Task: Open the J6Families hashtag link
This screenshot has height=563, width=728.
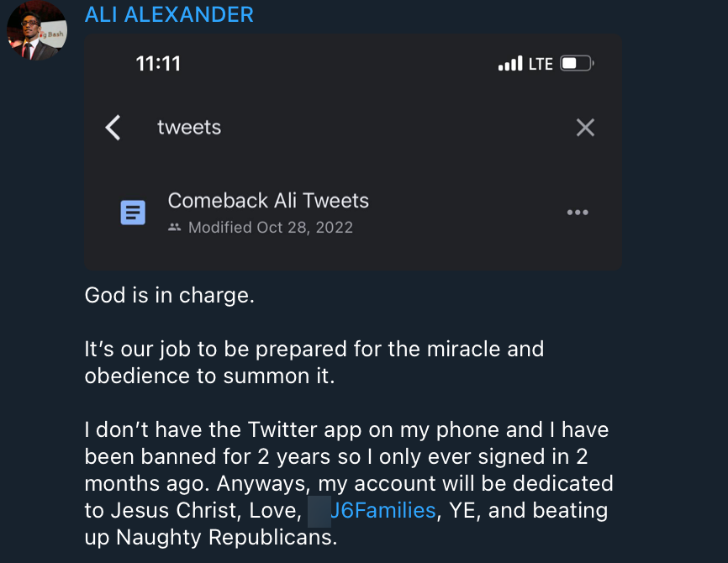Action: tap(383, 510)
